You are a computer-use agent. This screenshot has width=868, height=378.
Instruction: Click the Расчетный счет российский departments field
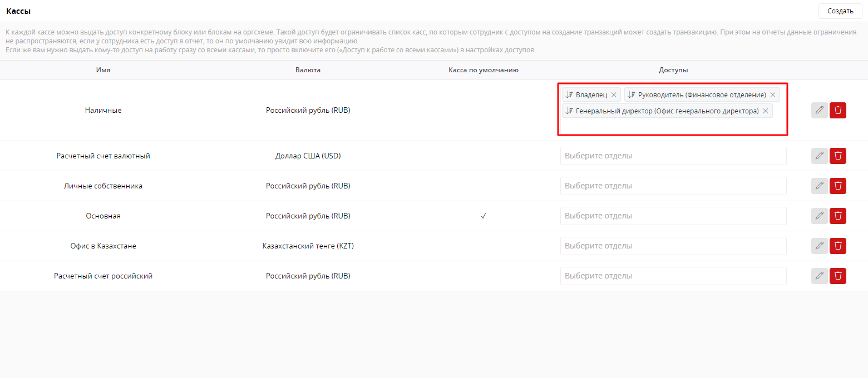pos(673,276)
